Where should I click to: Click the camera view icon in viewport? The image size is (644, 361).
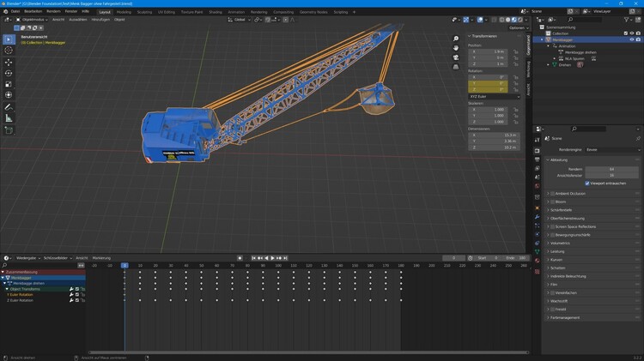point(456,58)
